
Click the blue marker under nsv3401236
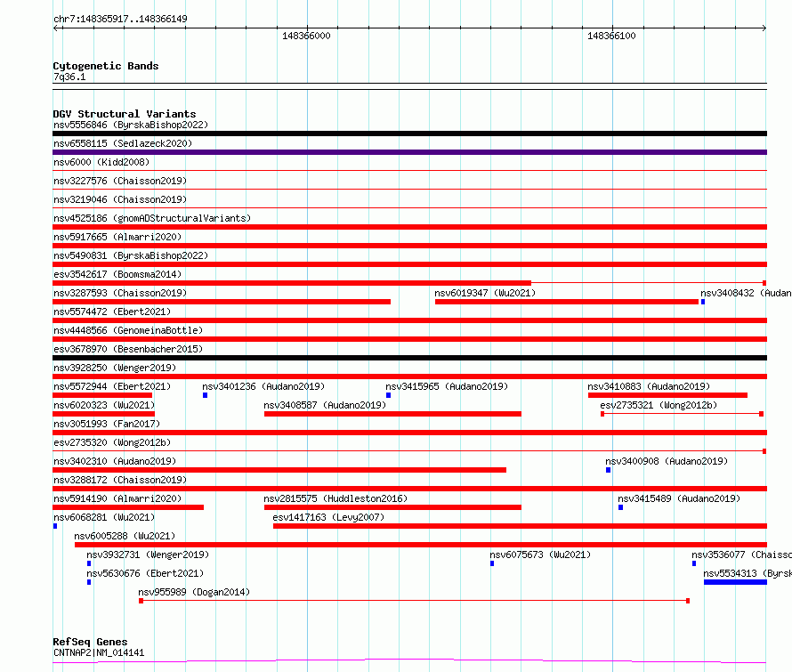tap(205, 395)
